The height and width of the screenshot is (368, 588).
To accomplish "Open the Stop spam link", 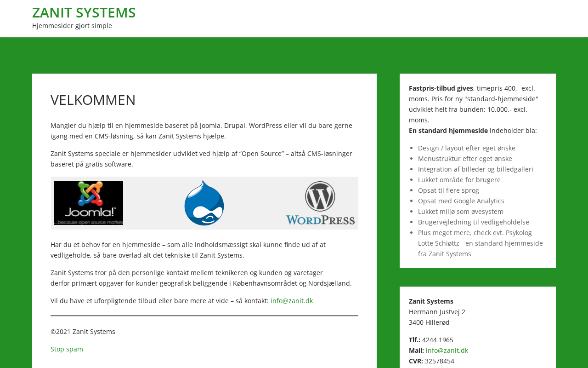I will click(x=67, y=349).
